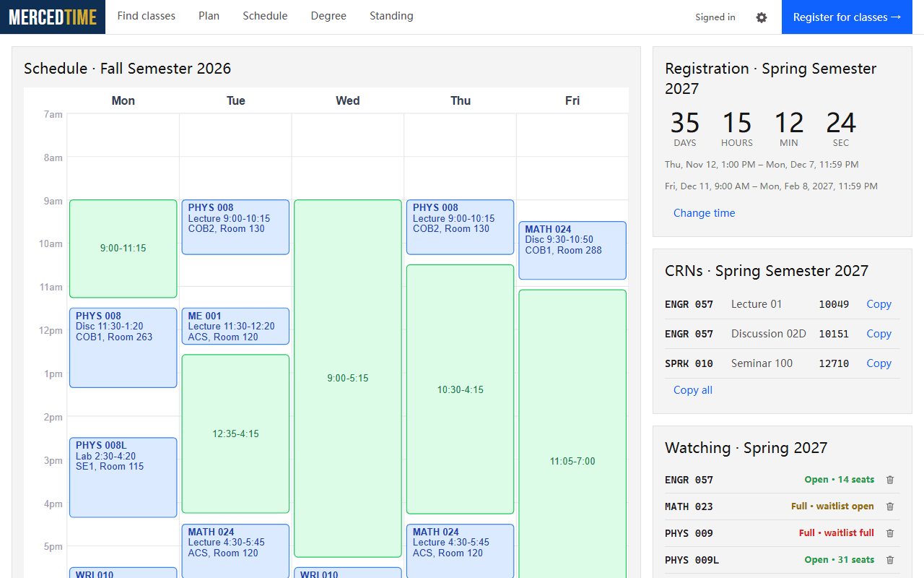Open the Schedule tab
924x578 pixels.
click(x=265, y=16)
